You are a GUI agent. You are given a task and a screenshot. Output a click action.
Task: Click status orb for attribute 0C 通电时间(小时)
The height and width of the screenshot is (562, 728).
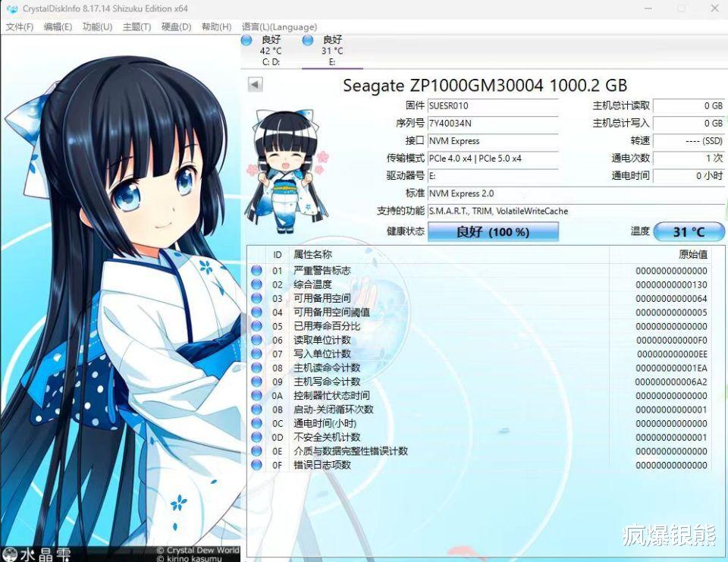(256, 423)
